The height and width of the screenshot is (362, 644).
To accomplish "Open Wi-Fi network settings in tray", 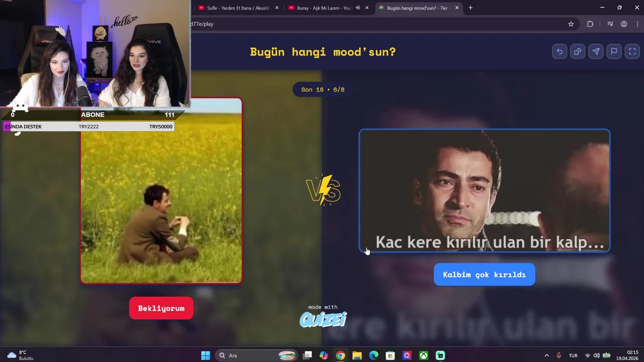I will tap(587, 355).
